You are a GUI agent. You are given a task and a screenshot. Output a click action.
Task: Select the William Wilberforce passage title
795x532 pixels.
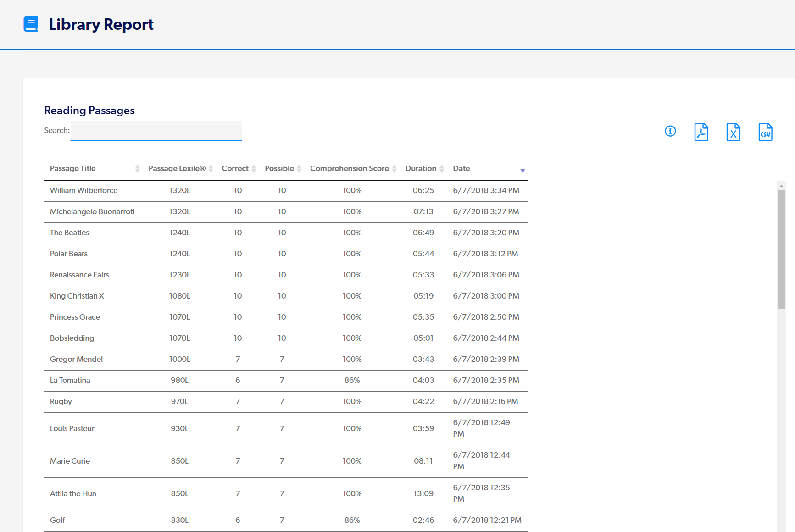coord(83,190)
